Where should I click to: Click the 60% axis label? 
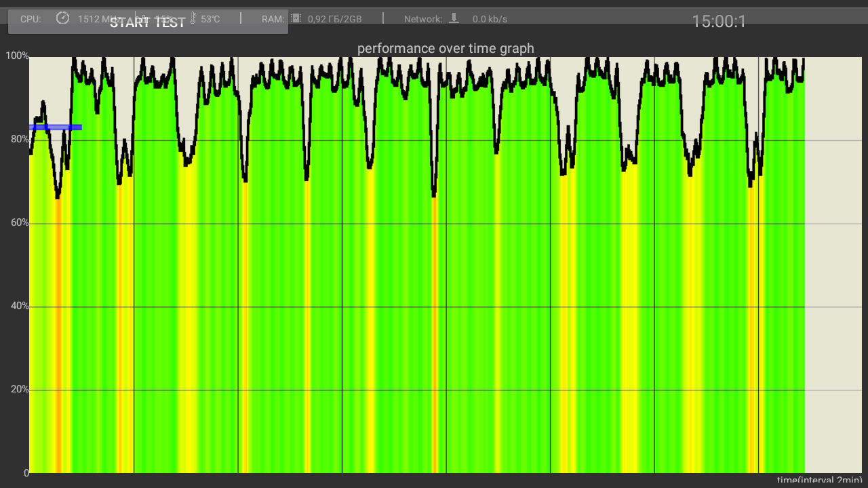(x=20, y=222)
